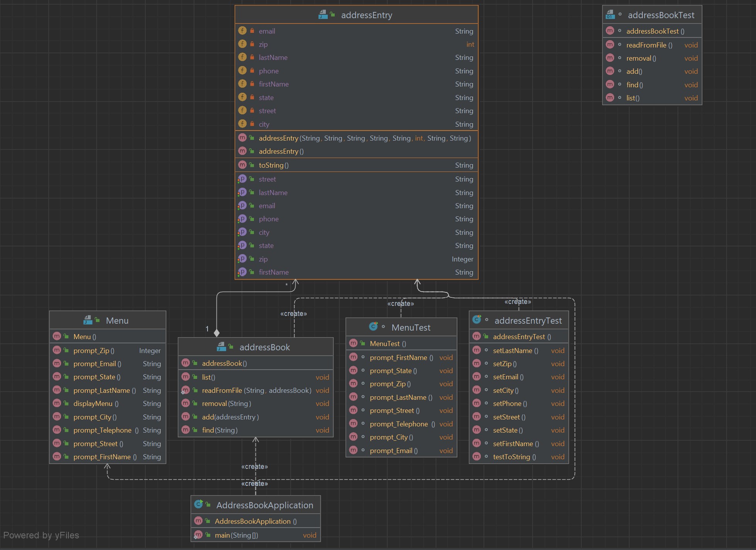Click the MenuTest class header icon
The height and width of the screenshot is (550, 756).
373,327
